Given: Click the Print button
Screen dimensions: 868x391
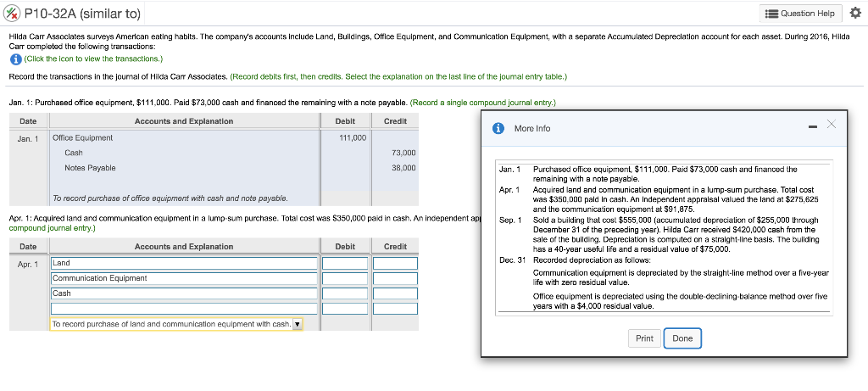Looking at the screenshot, I should [x=644, y=338].
